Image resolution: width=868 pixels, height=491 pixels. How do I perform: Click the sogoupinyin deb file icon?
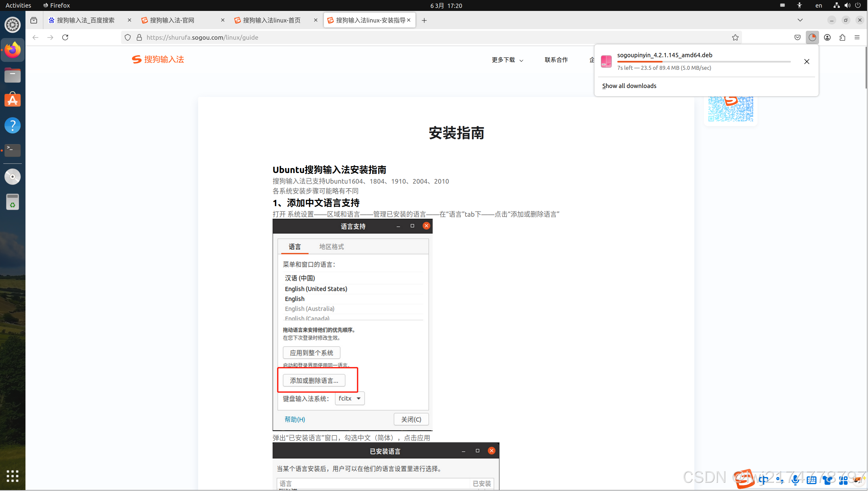pos(606,62)
